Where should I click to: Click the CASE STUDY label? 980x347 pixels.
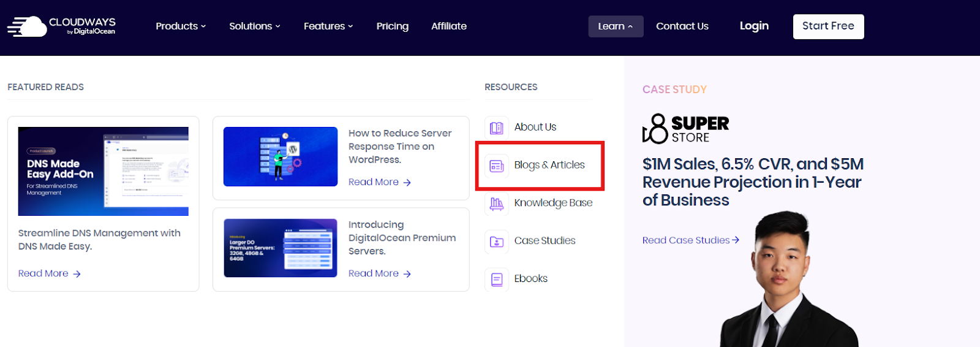(x=674, y=90)
